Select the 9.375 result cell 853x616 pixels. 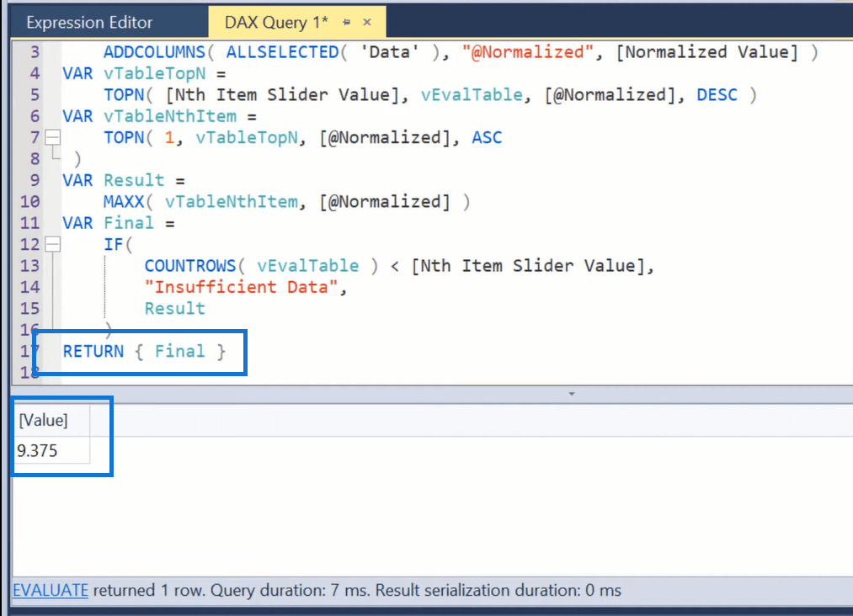39,450
